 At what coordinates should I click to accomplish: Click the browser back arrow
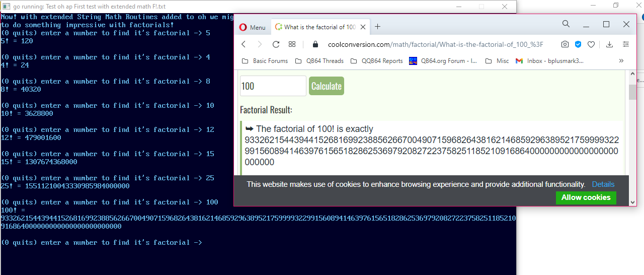[x=244, y=44]
